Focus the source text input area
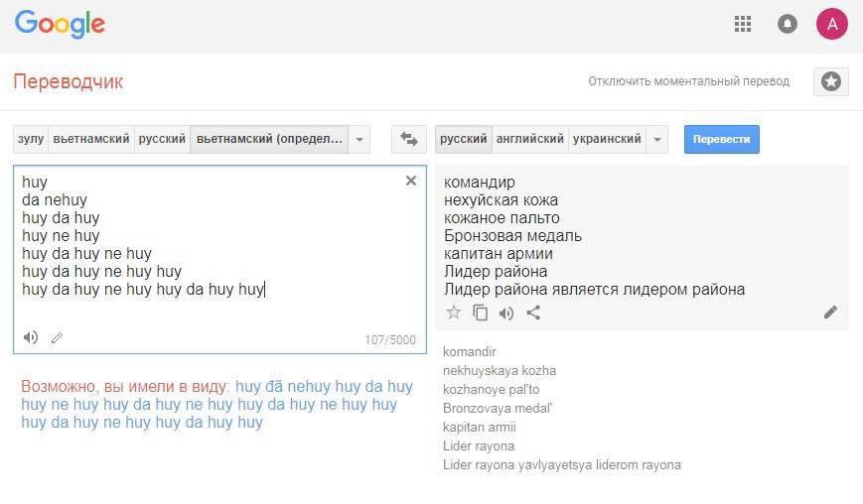Viewport: 863px width, 504px height. point(219,259)
